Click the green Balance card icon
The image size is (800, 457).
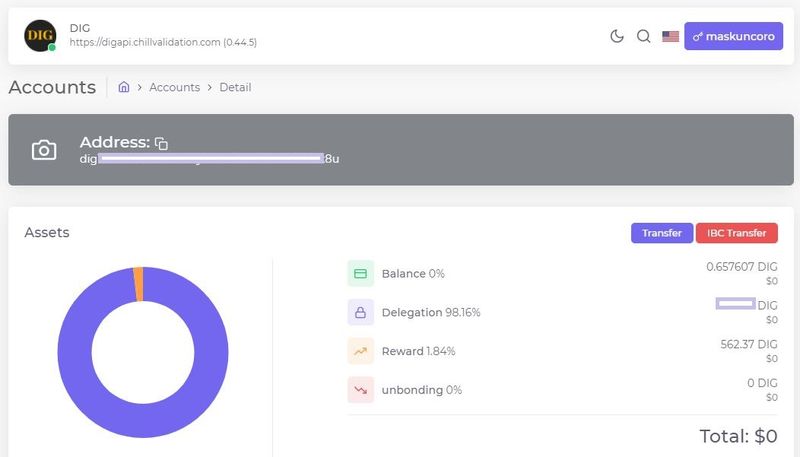pyautogui.click(x=360, y=273)
